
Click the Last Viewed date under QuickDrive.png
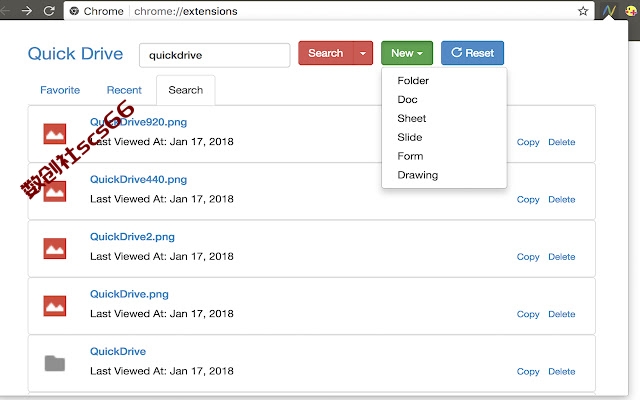pos(162,314)
